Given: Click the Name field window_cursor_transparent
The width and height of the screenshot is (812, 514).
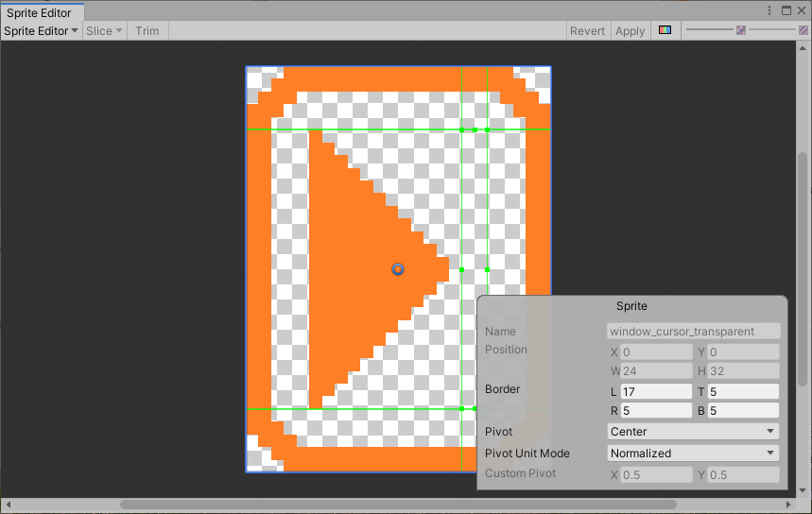Looking at the screenshot, I should pyautogui.click(x=693, y=332).
